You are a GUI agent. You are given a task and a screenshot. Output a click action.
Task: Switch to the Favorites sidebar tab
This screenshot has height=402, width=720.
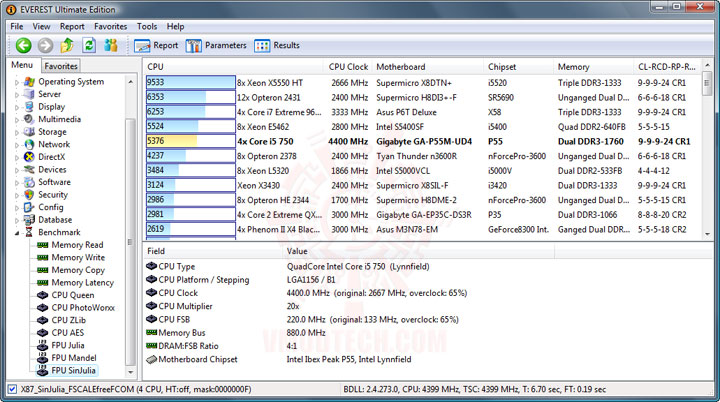coord(61,66)
